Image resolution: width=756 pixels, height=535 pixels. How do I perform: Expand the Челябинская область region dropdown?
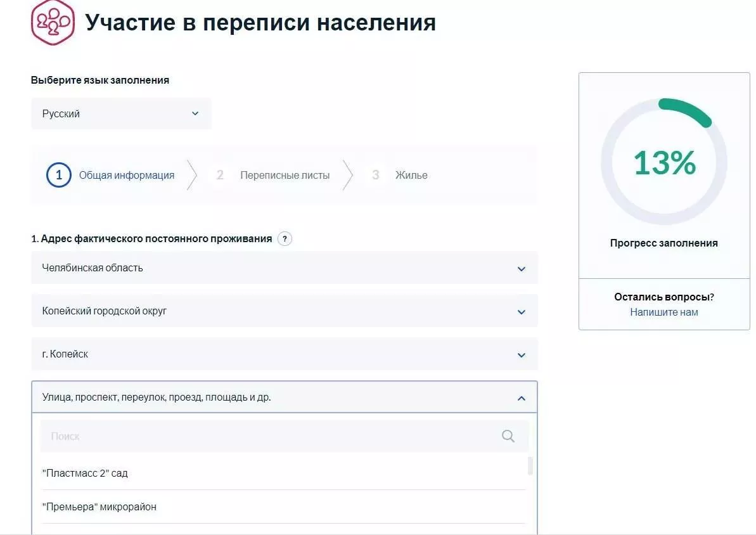tap(284, 268)
